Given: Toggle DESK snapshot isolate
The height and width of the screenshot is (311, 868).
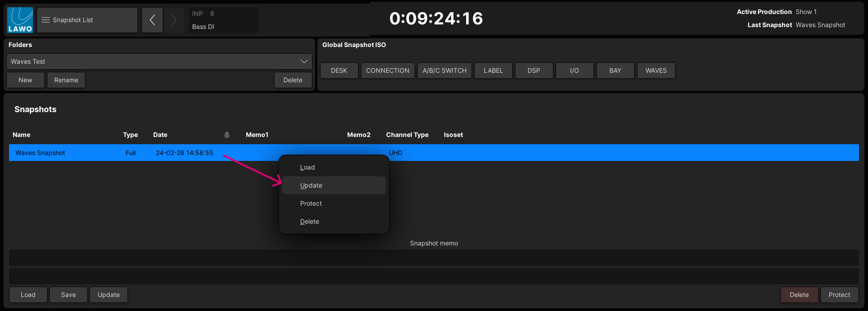Looking at the screenshot, I should (339, 71).
